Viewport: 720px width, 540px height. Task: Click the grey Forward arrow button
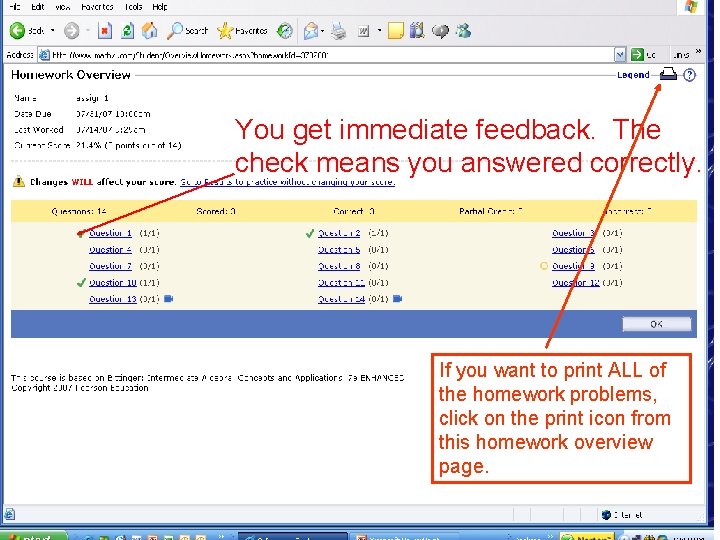point(71,31)
